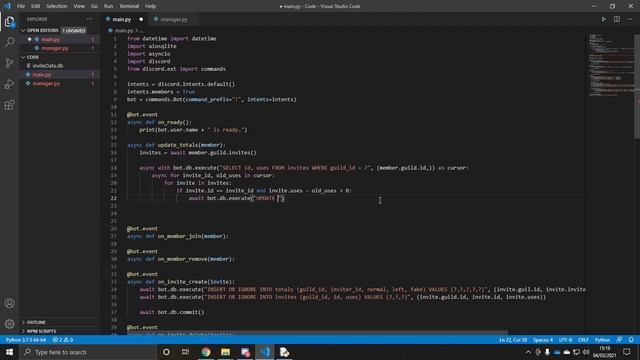Open the Manage gear icon
The height and width of the screenshot is (360, 640).
9,324
